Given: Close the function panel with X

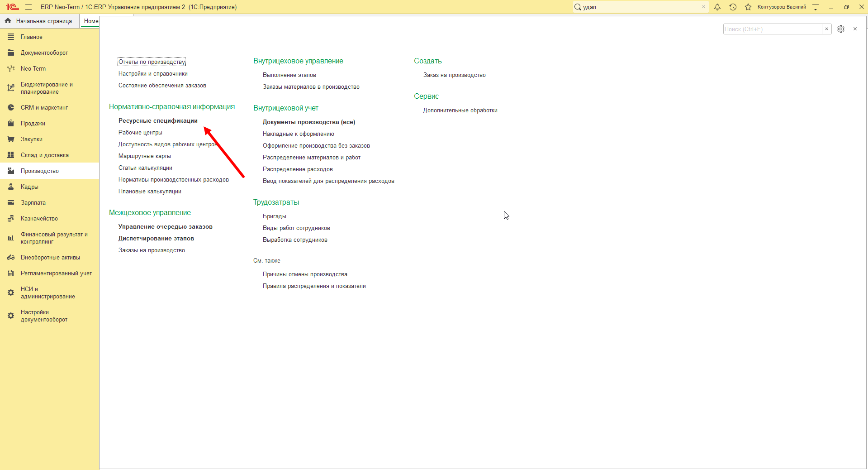Looking at the screenshot, I should [x=855, y=29].
